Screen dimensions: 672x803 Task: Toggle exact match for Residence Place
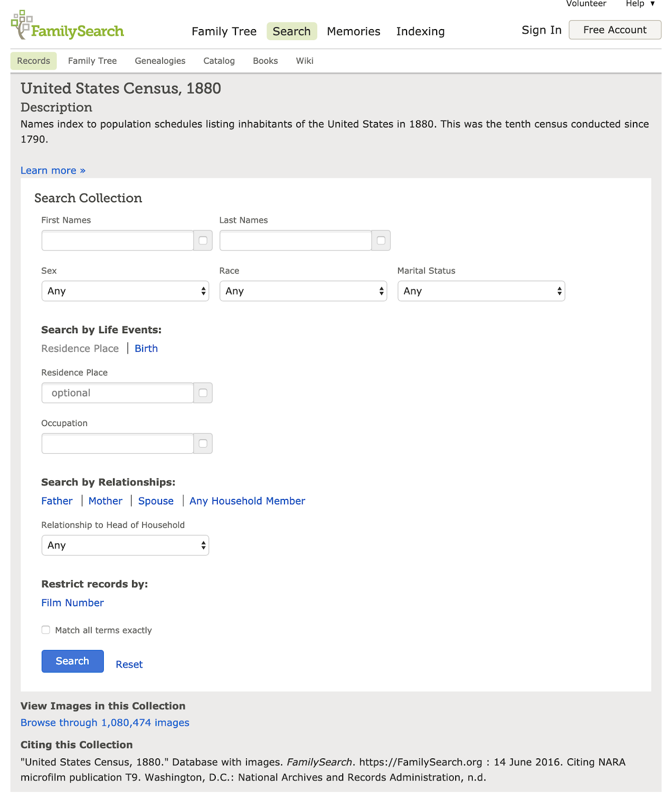[203, 393]
